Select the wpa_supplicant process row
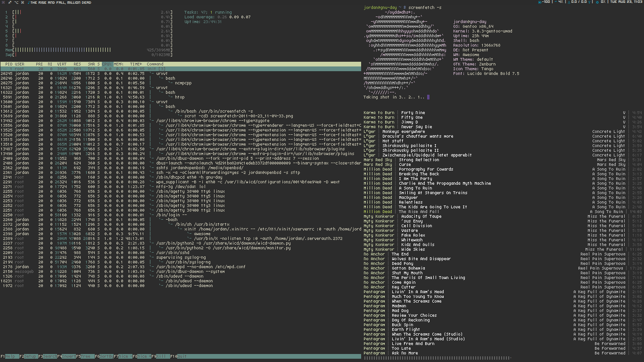Image resolution: width=644 pixels, height=362 pixels. (x=181, y=182)
